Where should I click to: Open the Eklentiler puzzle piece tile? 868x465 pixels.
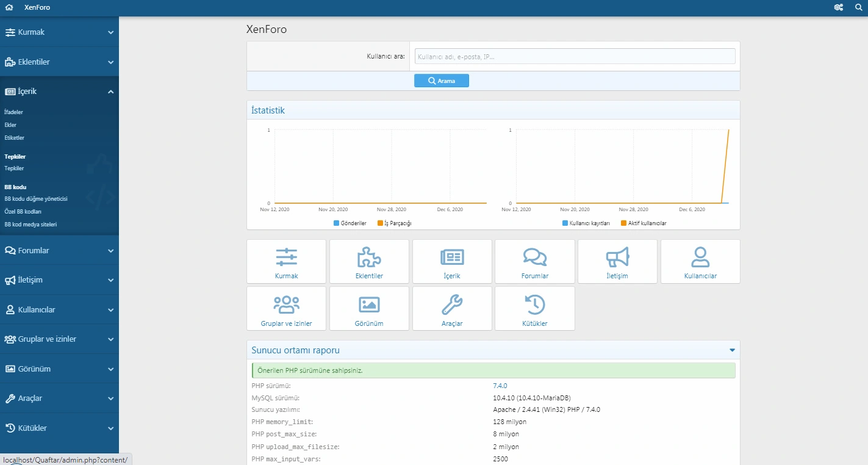pos(370,261)
